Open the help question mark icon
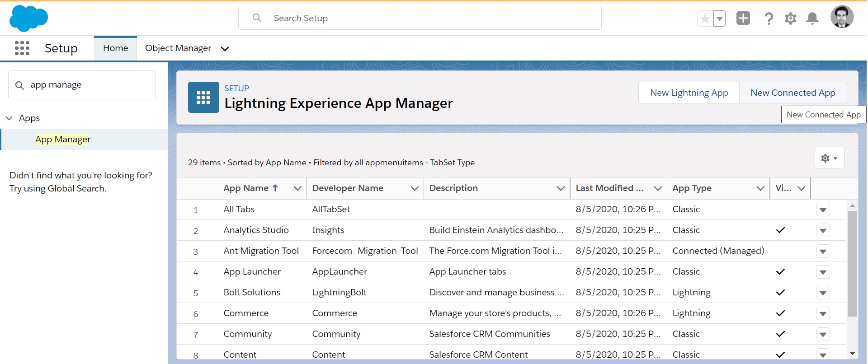The image size is (868, 364). [769, 19]
